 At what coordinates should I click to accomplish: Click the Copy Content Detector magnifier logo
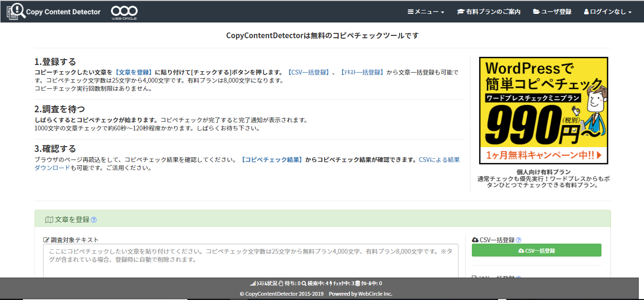16,11
